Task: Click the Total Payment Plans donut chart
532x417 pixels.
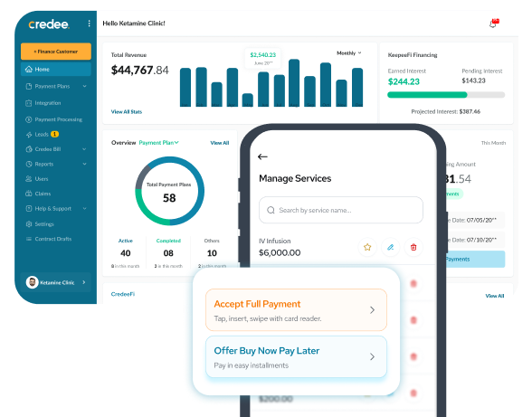Action: [170, 191]
